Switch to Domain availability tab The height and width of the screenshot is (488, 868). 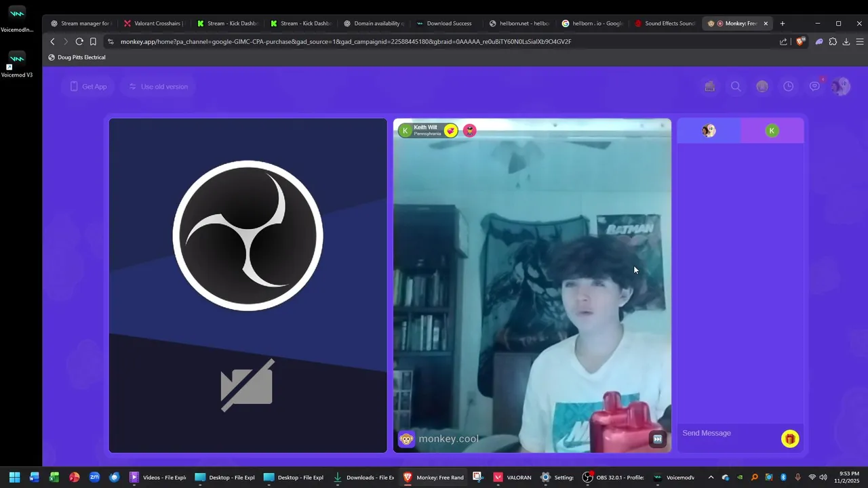coord(374,23)
